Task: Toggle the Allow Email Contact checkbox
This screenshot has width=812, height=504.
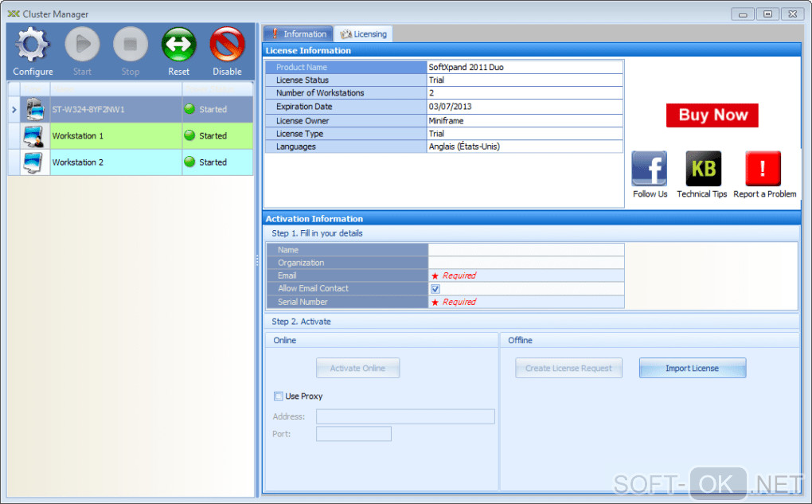Action: click(435, 289)
